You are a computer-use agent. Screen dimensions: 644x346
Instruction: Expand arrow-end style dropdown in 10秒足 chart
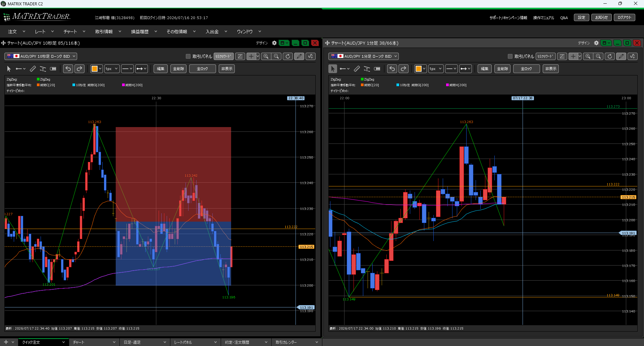141,69
